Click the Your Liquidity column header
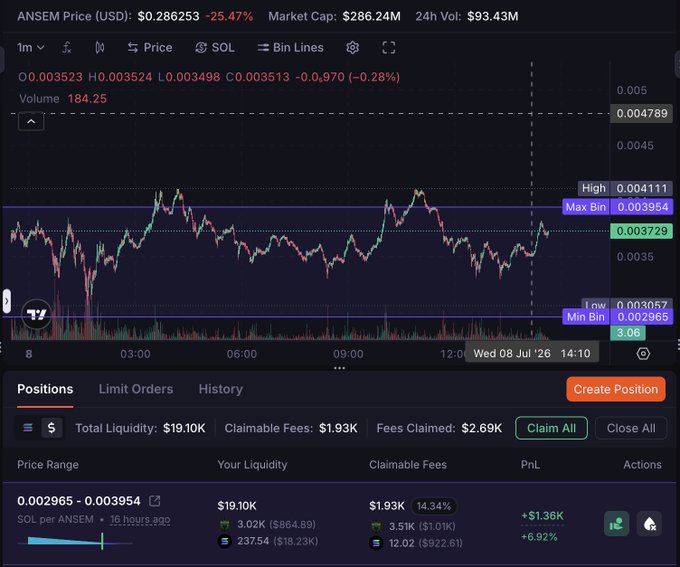 252,465
